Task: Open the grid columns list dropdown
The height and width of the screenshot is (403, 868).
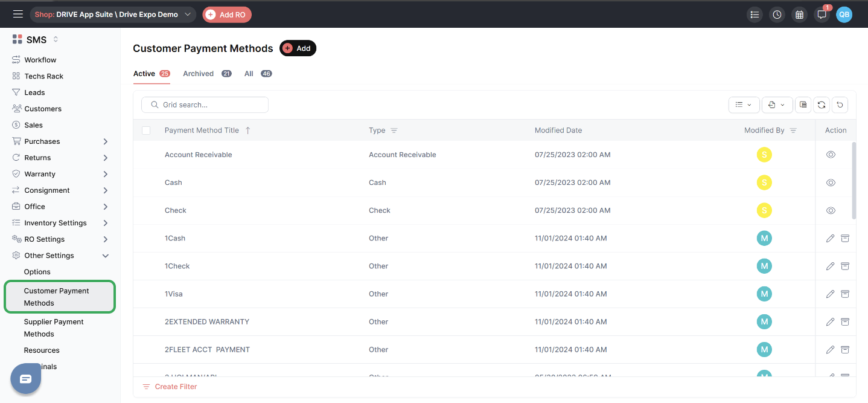Action: [x=744, y=105]
